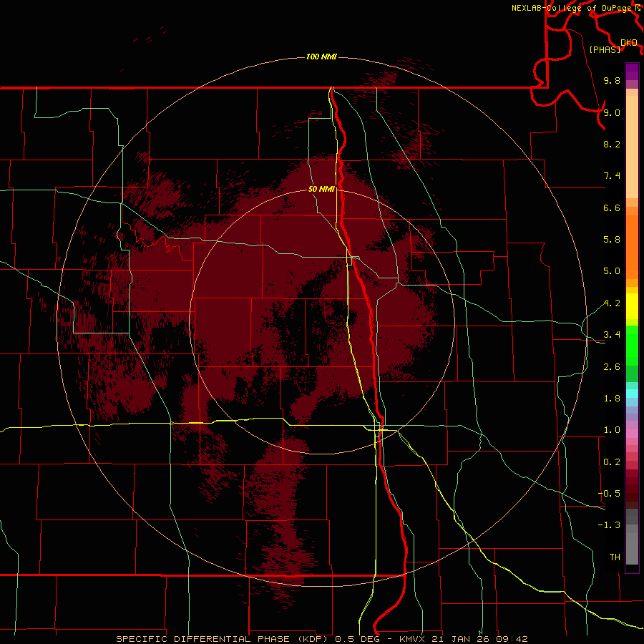Click the 4.2 scale value
This screenshot has width=644, height=644.
[x=612, y=303]
